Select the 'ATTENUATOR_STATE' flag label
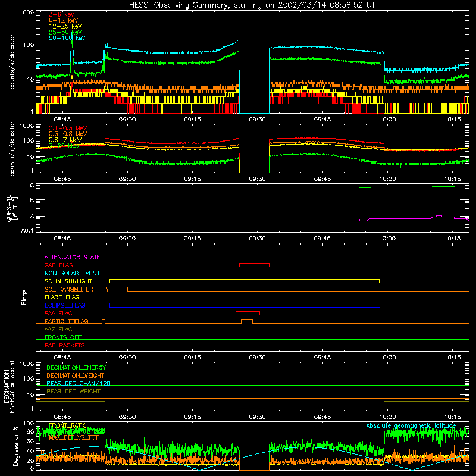This screenshot has height=476, width=476. pyautogui.click(x=72, y=258)
